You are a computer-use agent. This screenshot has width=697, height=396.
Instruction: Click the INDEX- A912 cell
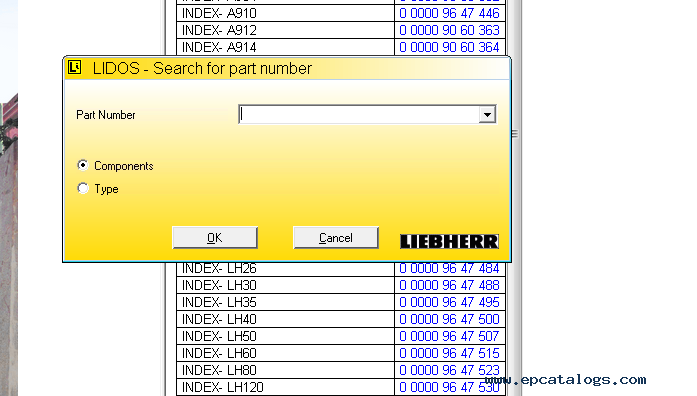[x=285, y=30]
